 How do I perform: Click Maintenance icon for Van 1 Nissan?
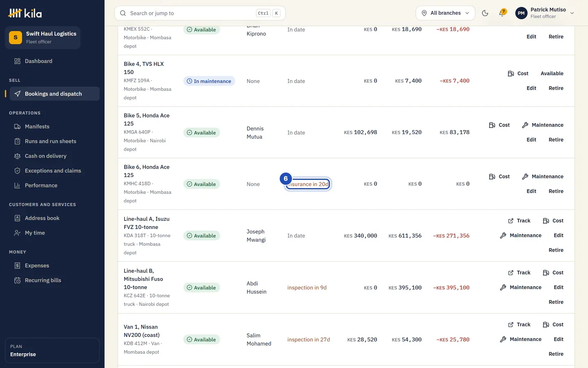point(503,339)
